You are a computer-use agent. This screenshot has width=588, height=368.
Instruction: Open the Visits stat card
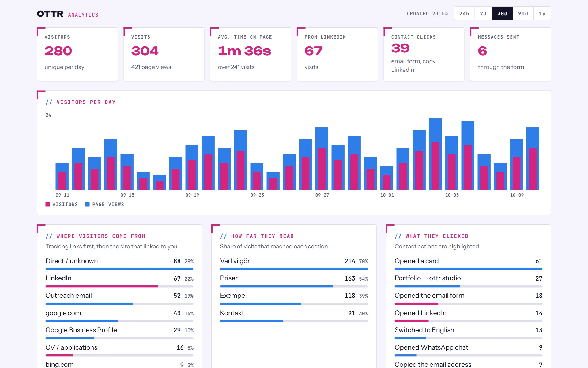tap(164, 54)
